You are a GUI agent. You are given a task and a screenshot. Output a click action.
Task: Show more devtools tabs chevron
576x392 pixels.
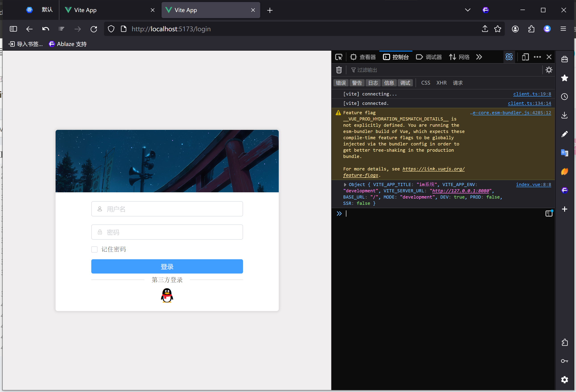coord(479,57)
